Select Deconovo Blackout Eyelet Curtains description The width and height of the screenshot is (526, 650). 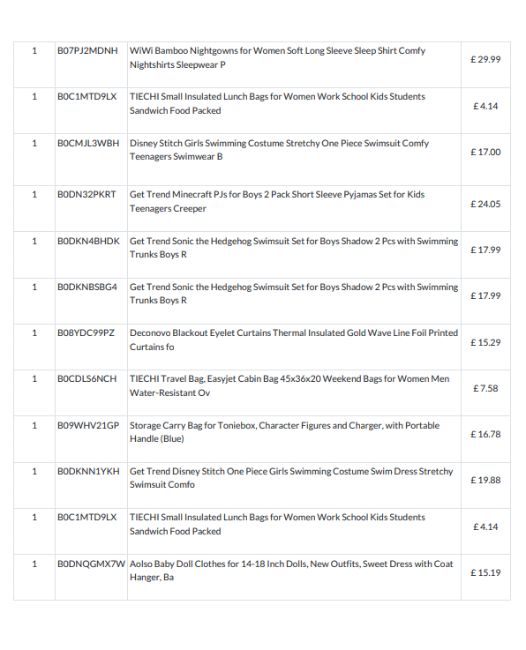click(x=293, y=340)
